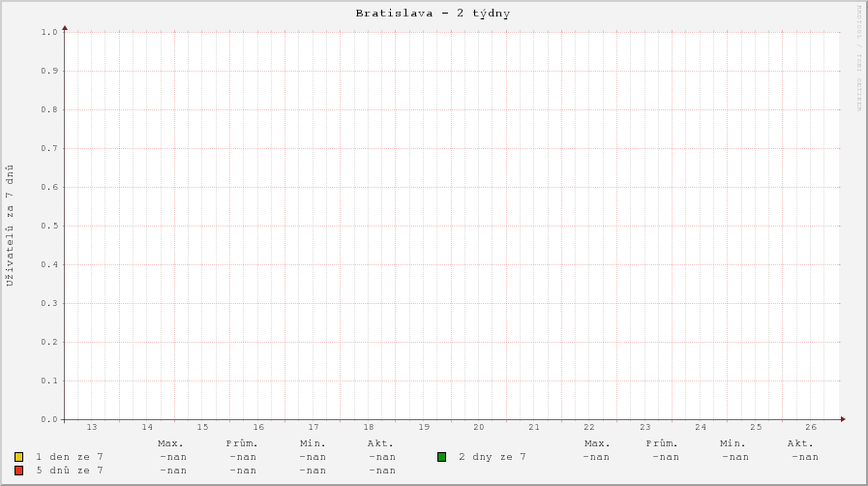Click the 0.5 y-axis value
Viewport: 868px width, 486px height.
coord(50,227)
